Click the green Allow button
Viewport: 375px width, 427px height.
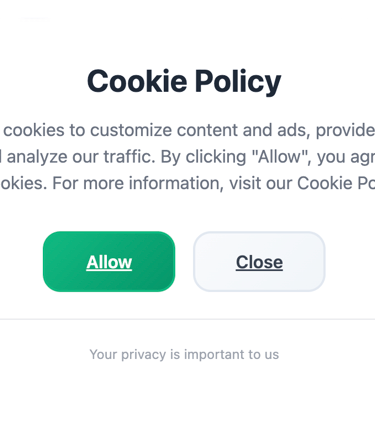coord(109,262)
